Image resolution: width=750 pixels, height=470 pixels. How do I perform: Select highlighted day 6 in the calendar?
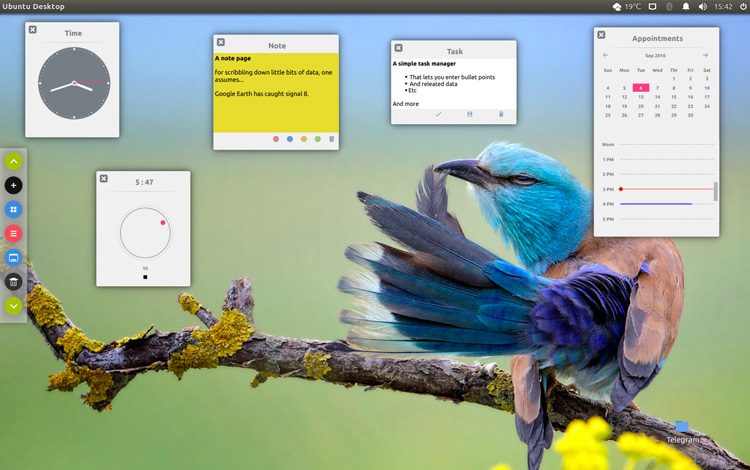641,88
